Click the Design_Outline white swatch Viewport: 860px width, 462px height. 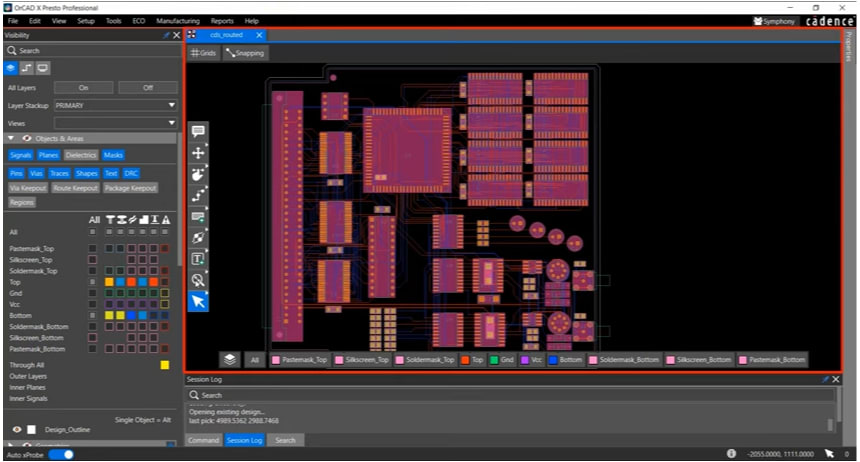click(32, 430)
